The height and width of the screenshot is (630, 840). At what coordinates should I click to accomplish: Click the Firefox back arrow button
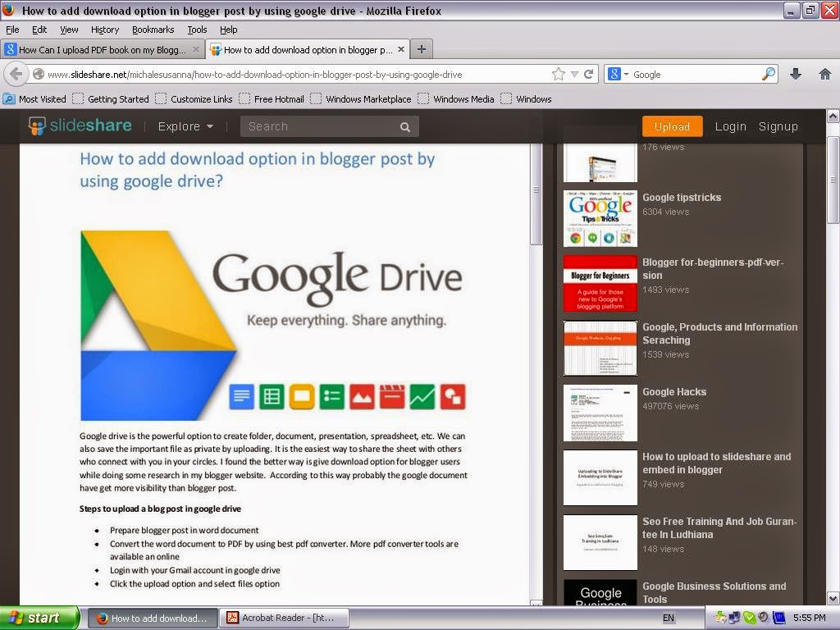coord(16,75)
